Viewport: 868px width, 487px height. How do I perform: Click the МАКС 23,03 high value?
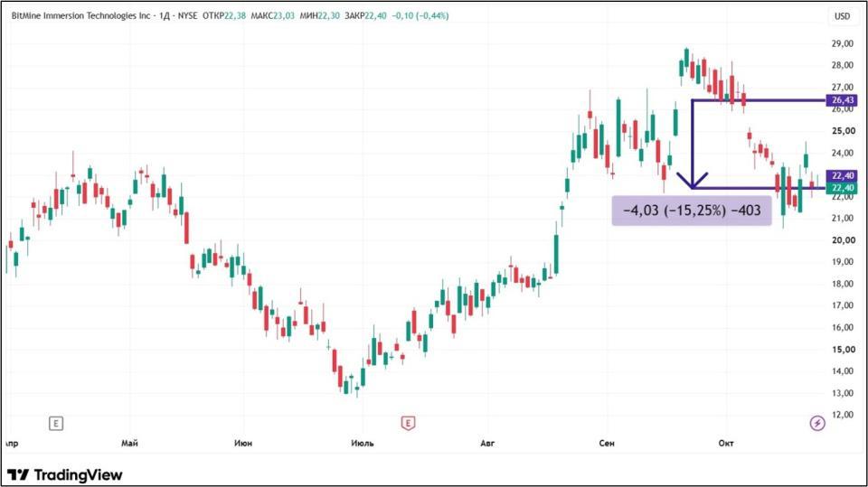pyautogui.click(x=273, y=16)
